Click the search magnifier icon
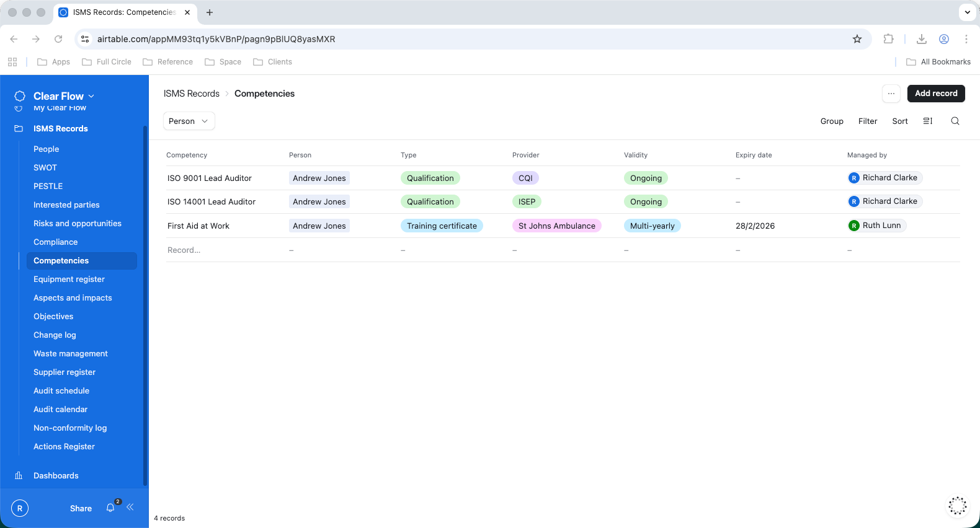 [x=955, y=121]
